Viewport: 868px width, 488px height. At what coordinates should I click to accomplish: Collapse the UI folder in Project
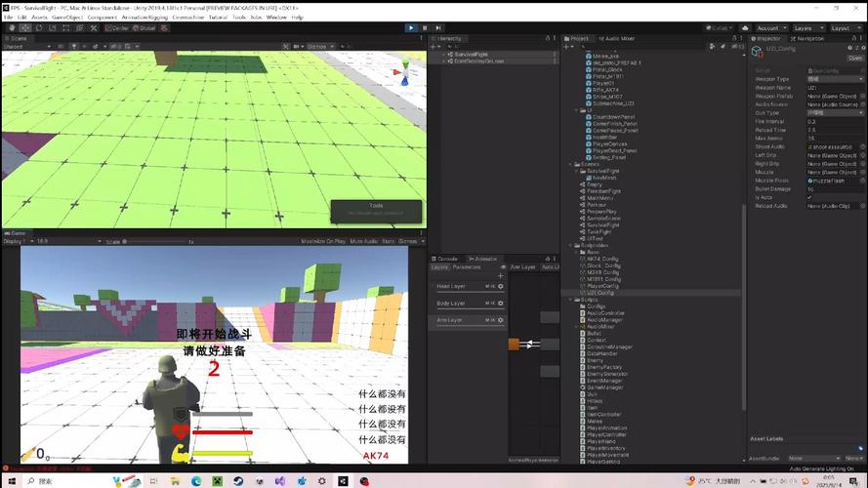point(576,110)
